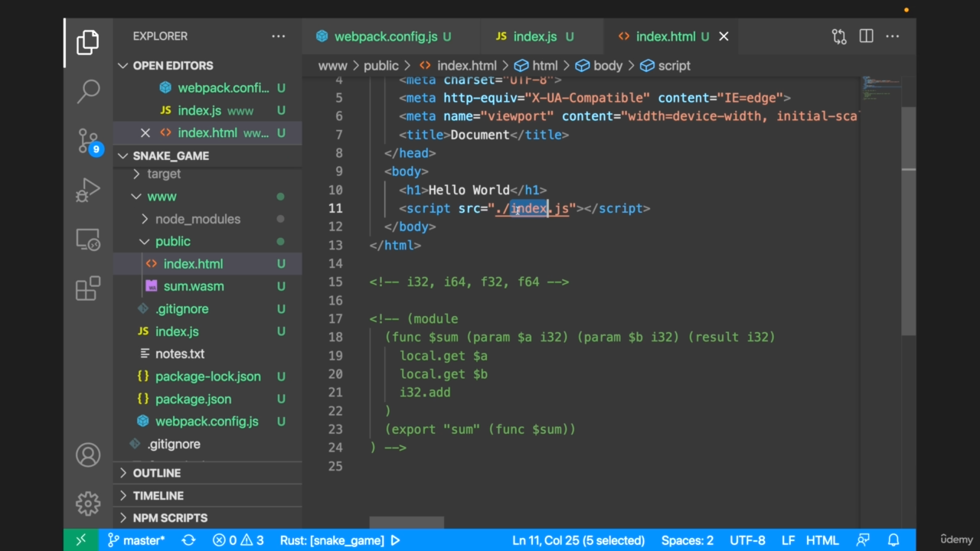This screenshot has height=551, width=980.
Task: Click the editor minimap preview
Action: pos(880,88)
